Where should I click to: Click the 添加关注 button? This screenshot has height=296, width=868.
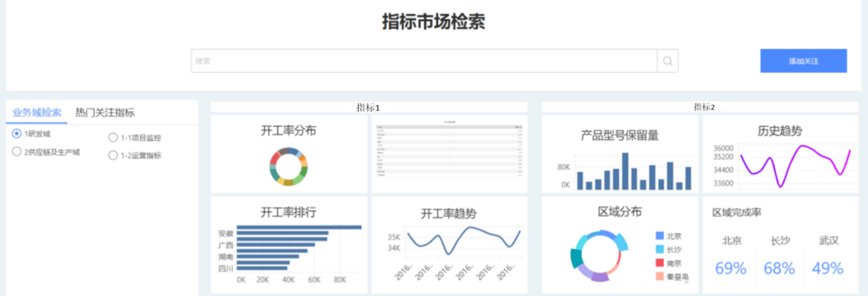pos(803,61)
